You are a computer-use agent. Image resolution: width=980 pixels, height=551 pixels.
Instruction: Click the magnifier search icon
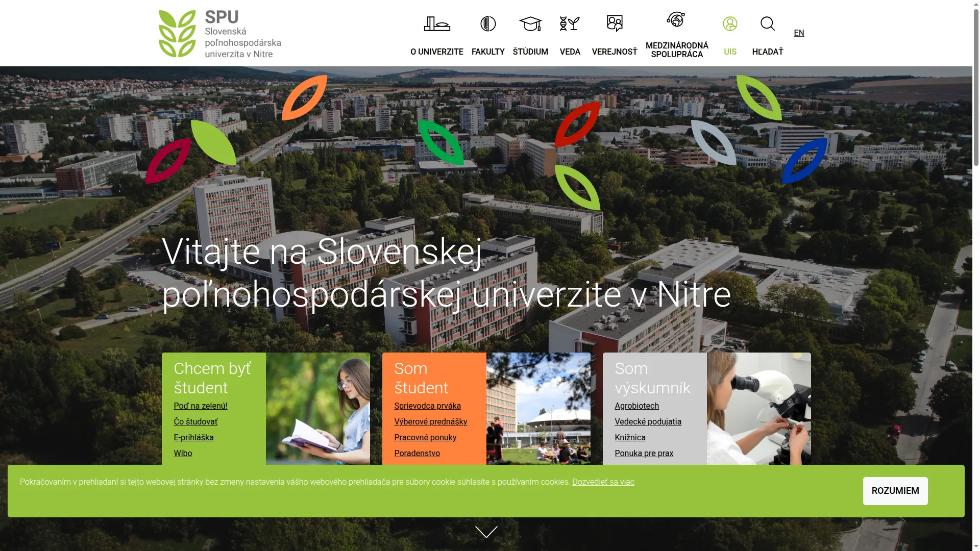768,23
